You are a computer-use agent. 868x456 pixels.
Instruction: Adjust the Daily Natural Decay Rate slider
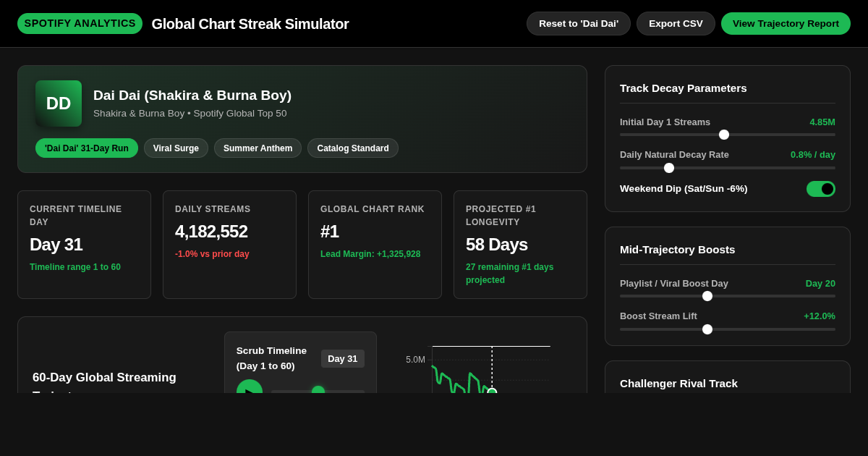(728, 168)
